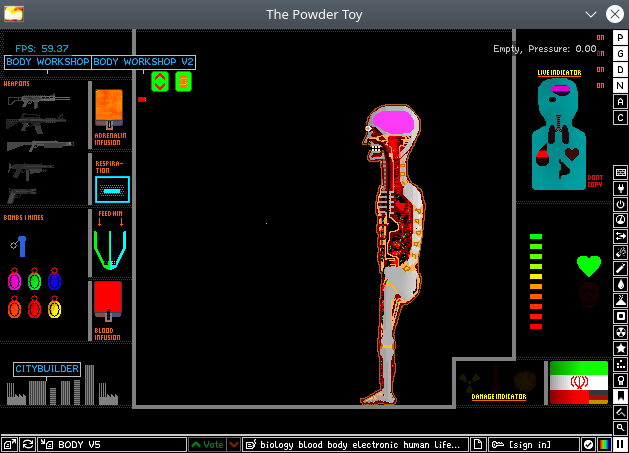Toggle the N Newtonian gravity option
The image size is (629, 453).
(621, 86)
